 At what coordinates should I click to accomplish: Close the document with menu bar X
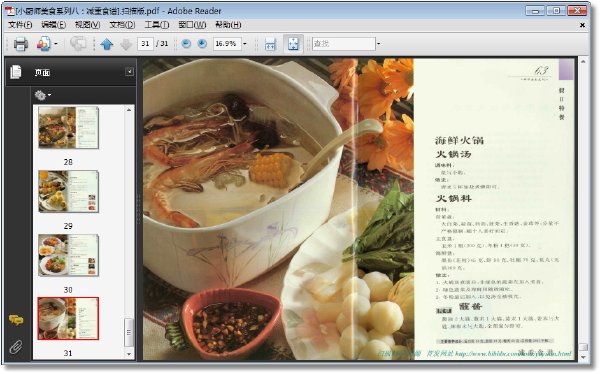(x=582, y=25)
